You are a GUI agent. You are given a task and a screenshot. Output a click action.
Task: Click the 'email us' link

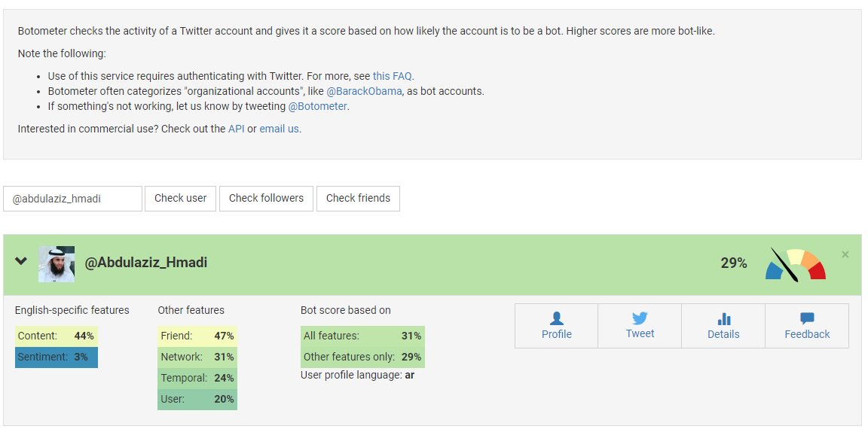point(279,129)
